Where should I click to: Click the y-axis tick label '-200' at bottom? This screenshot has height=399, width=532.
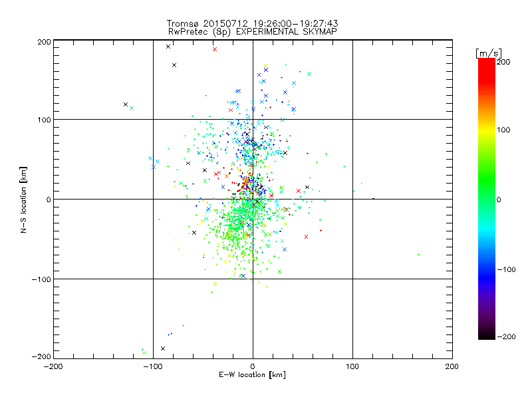coord(41,356)
